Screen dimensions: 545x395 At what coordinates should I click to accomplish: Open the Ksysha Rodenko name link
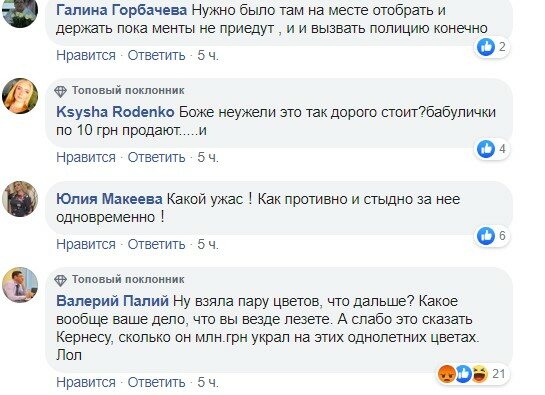coord(115,112)
